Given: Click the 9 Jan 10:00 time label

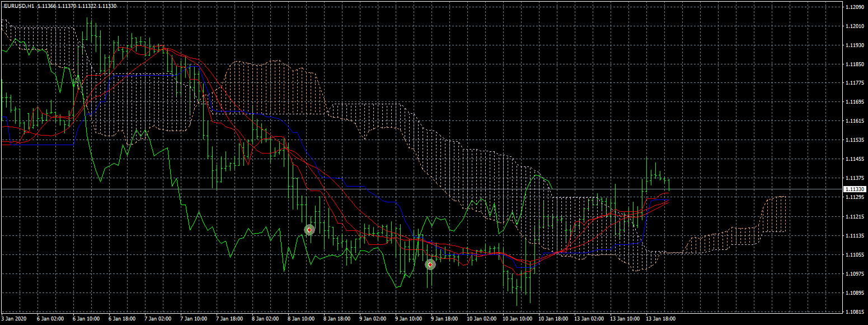Looking at the screenshot, I should tap(409, 319).
